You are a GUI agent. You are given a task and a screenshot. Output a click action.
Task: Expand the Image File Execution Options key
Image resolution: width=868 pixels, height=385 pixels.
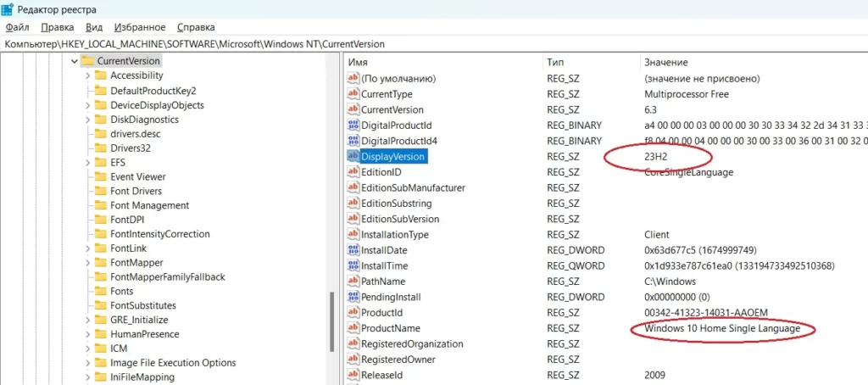[x=88, y=364]
